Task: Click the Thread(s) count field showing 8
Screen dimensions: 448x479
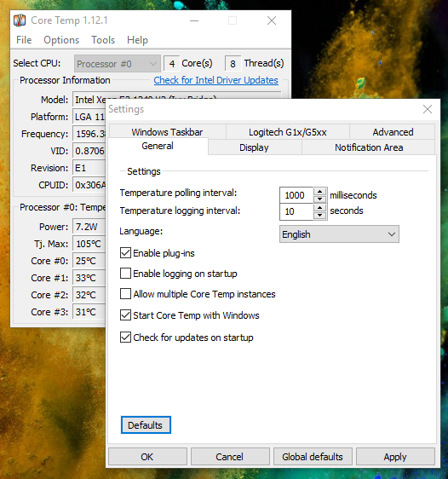Action: click(x=233, y=64)
